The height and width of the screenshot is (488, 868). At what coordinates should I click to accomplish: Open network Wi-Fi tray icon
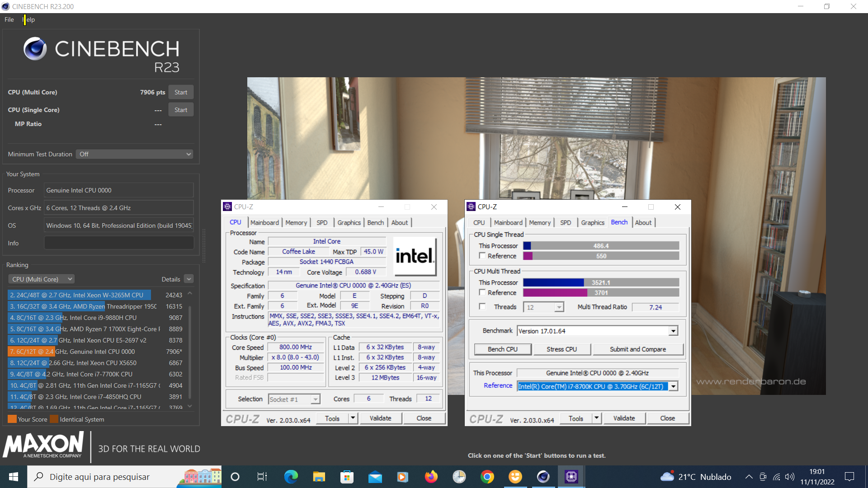[777, 477]
